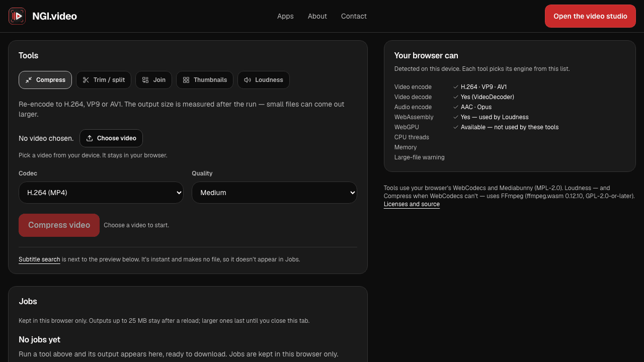Click the "Memory" row label
The height and width of the screenshot is (362, 644).
click(406, 147)
